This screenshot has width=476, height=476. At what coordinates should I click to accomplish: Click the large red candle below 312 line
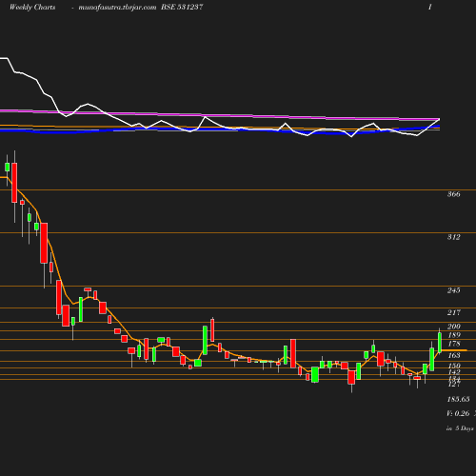44,243
